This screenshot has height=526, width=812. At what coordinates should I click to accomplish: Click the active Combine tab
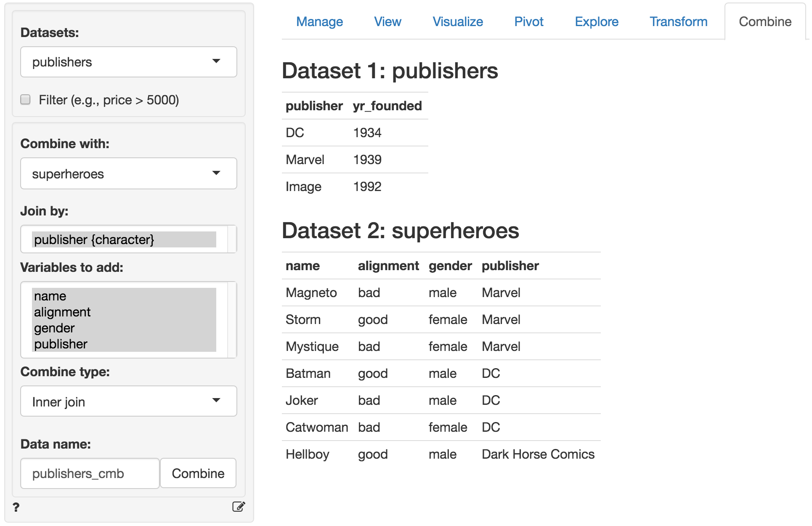pos(765,21)
